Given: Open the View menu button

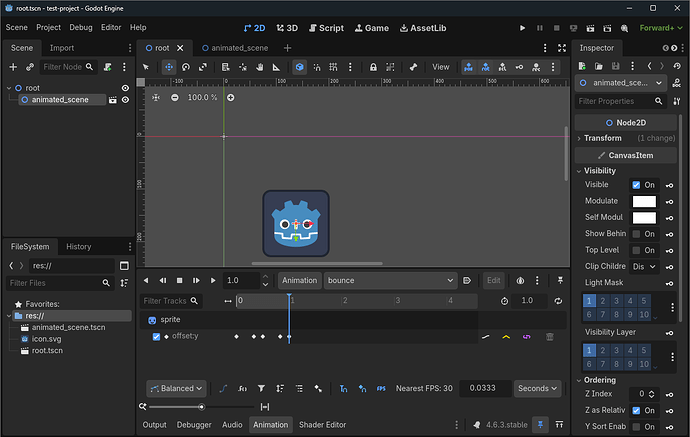Looking at the screenshot, I should (440, 67).
